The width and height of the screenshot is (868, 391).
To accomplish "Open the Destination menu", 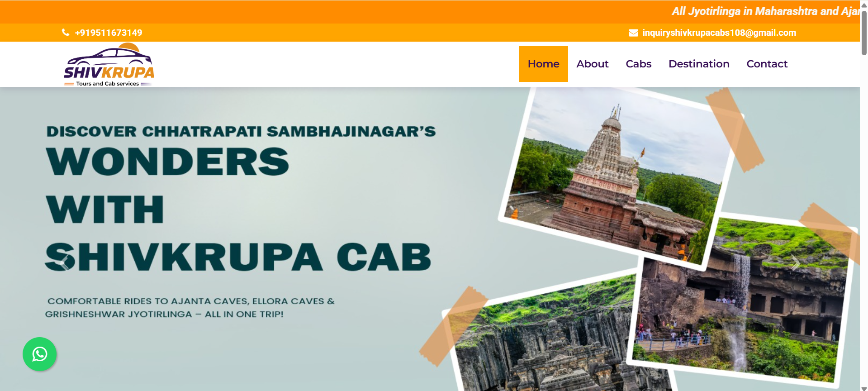I will click(x=699, y=64).
